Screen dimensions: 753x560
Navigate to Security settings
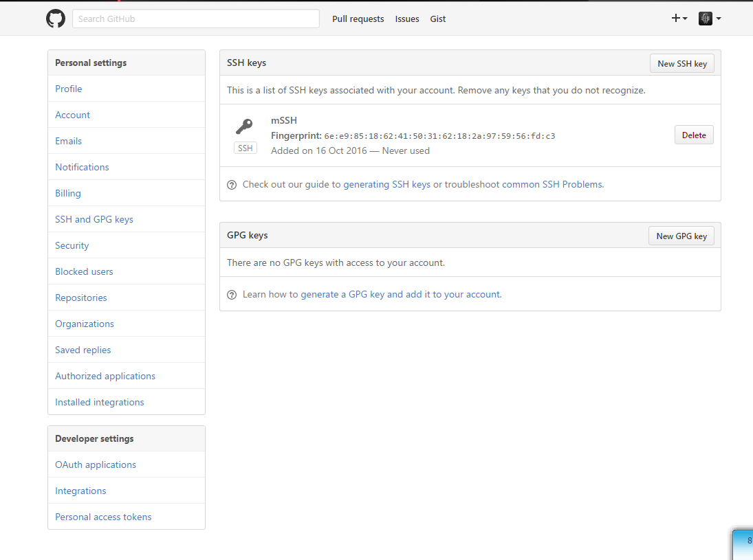(x=72, y=245)
